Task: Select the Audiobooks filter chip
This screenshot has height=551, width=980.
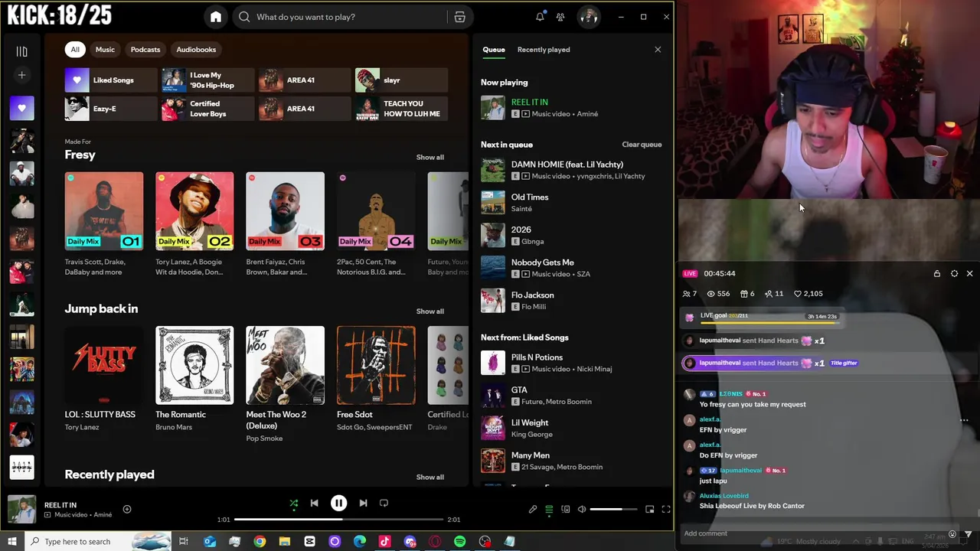Action: pos(196,50)
